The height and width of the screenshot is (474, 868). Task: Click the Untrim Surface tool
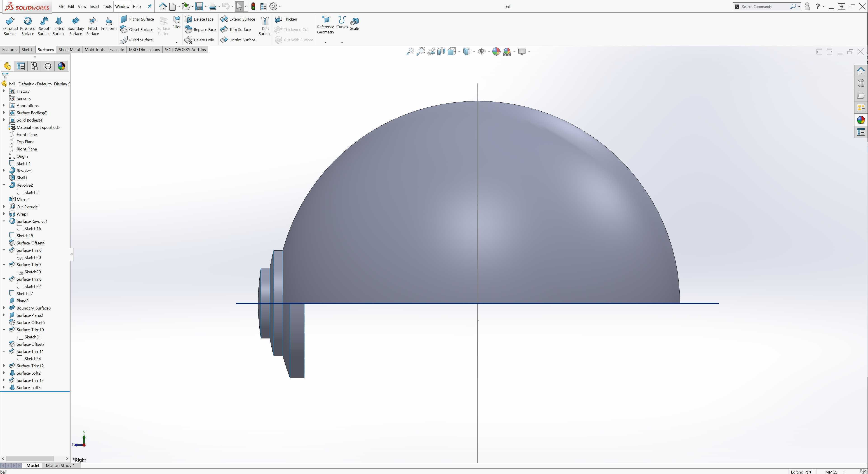coord(238,40)
